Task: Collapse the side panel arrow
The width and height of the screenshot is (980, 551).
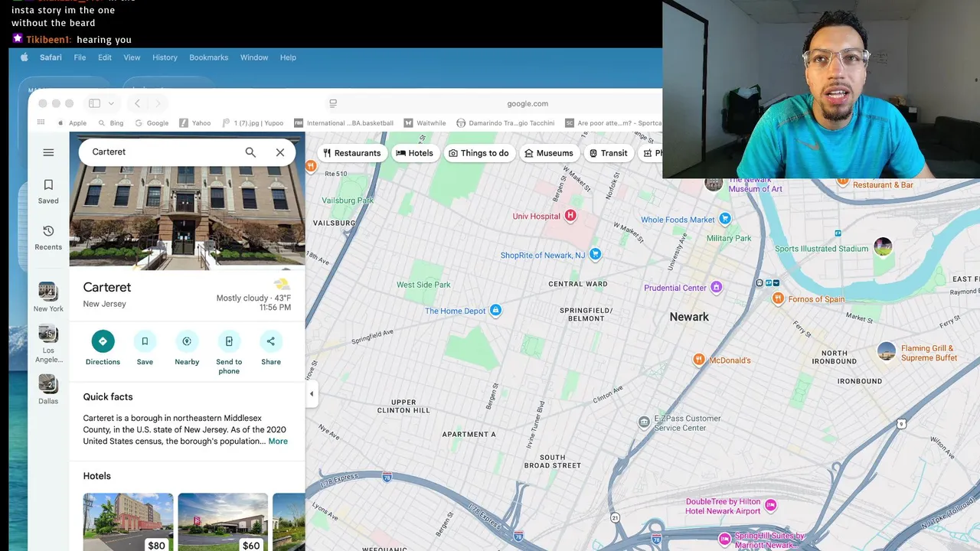Action: [x=311, y=394]
